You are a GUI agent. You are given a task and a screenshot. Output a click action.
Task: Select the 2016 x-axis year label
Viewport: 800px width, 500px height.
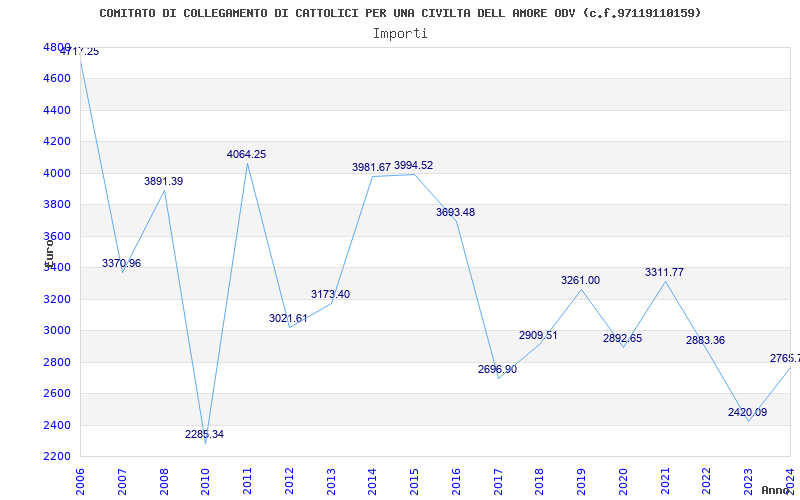tap(456, 481)
